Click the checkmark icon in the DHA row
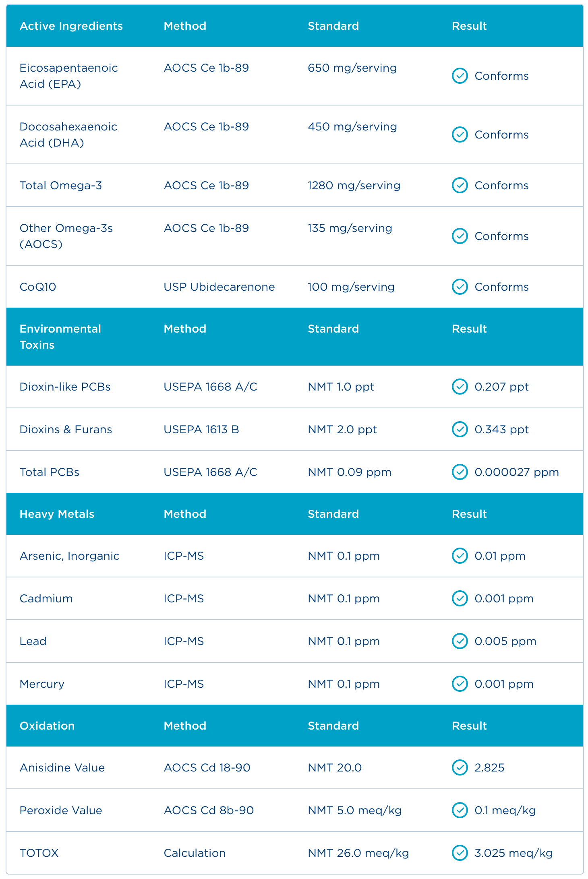The image size is (588, 879). click(460, 134)
